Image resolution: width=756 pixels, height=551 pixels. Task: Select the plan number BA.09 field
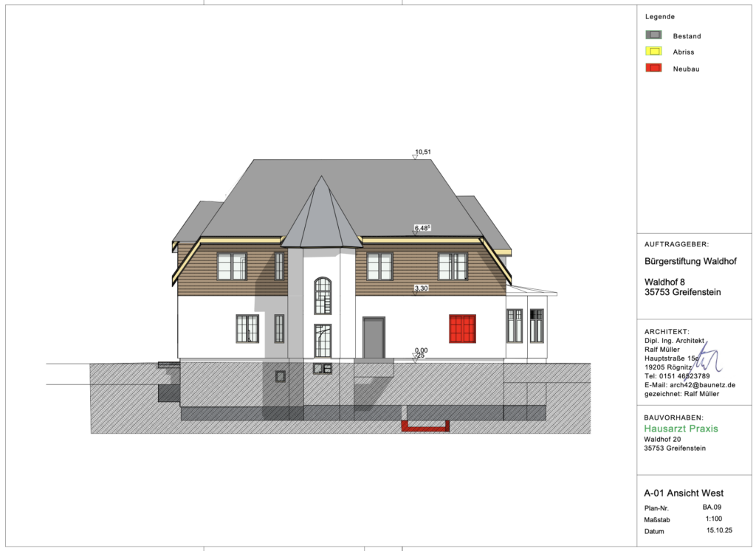(712, 507)
